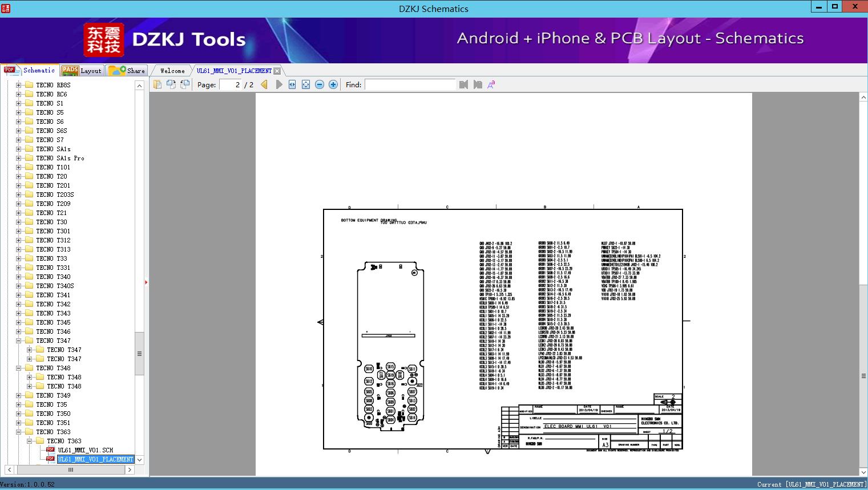Close the UL61_MMI_V01_PLACEMENT tab
Image resolution: width=868 pixels, height=490 pixels.
[277, 71]
